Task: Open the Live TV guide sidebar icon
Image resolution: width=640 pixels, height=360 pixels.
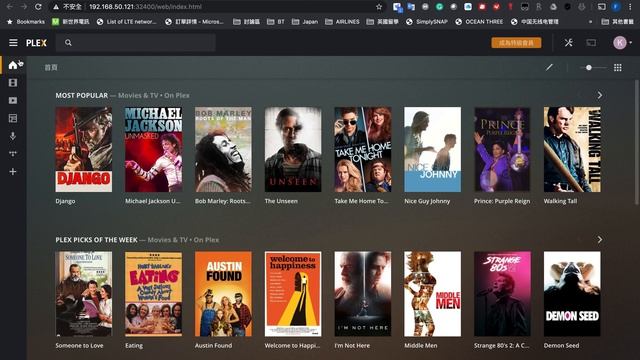Action: tap(13, 118)
